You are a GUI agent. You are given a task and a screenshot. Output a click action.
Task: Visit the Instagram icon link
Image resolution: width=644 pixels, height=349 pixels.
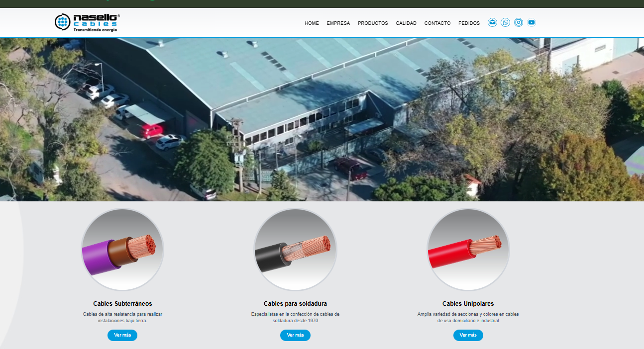[519, 22]
